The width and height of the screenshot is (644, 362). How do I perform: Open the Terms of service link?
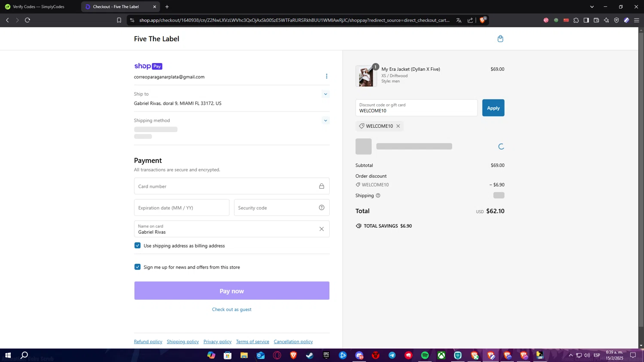click(252, 341)
